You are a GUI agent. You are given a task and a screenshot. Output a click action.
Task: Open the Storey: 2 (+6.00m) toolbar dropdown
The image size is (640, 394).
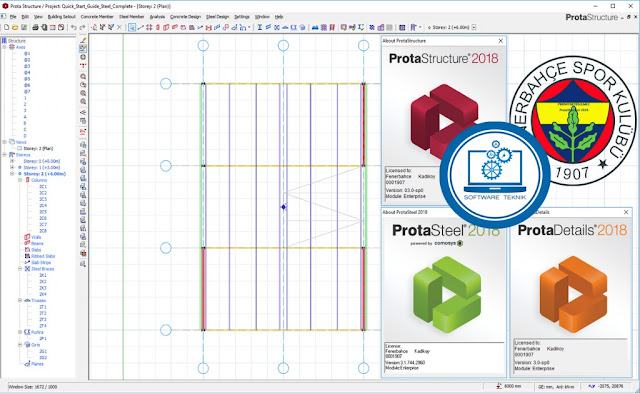point(474,27)
